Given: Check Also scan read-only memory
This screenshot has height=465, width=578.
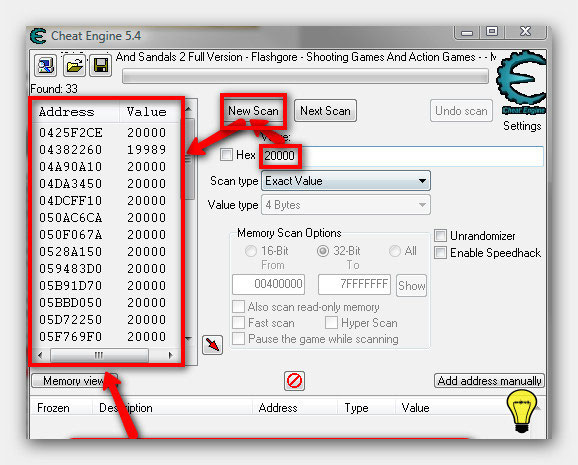Looking at the screenshot, I should pyautogui.click(x=238, y=306).
